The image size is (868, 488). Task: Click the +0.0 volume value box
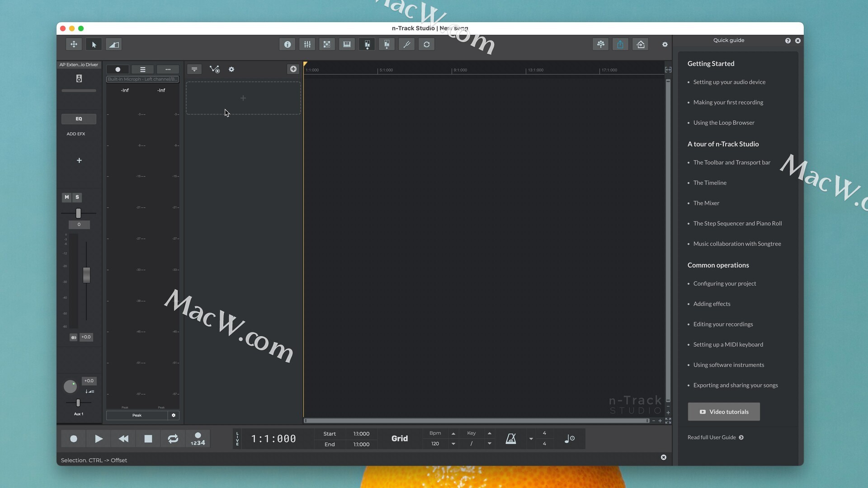tap(86, 337)
